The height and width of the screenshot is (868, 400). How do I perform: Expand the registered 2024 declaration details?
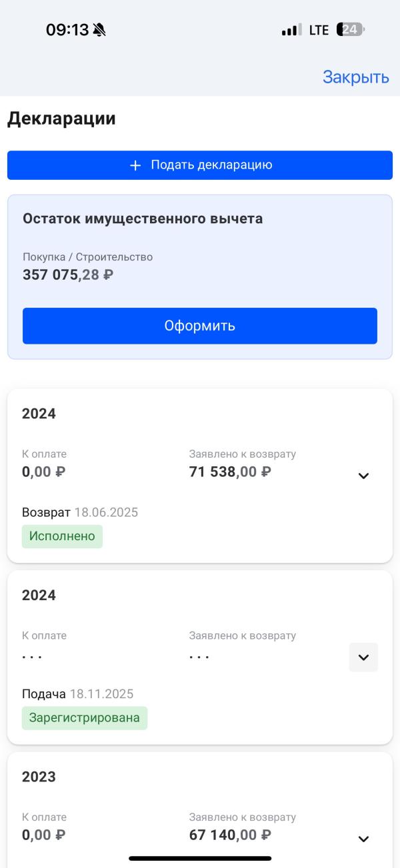[x=363, y=657]
